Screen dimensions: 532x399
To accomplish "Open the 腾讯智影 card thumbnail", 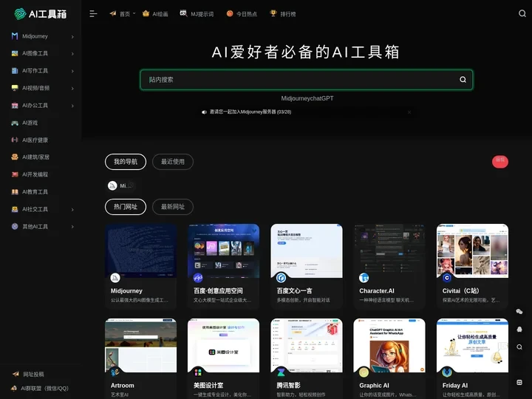I will 307,345.
